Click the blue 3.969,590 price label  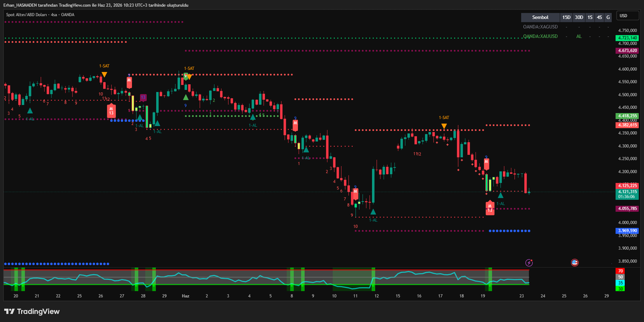(627, 231)
